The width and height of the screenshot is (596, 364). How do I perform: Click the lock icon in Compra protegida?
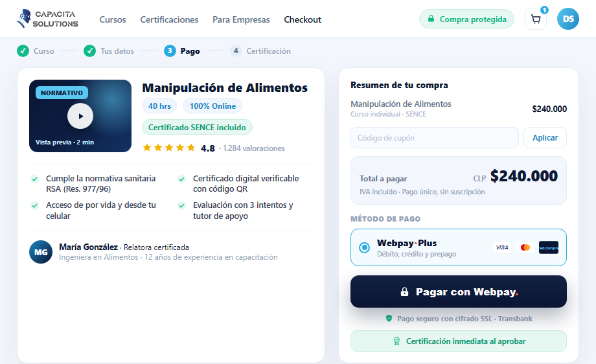(x=431, y=19)
